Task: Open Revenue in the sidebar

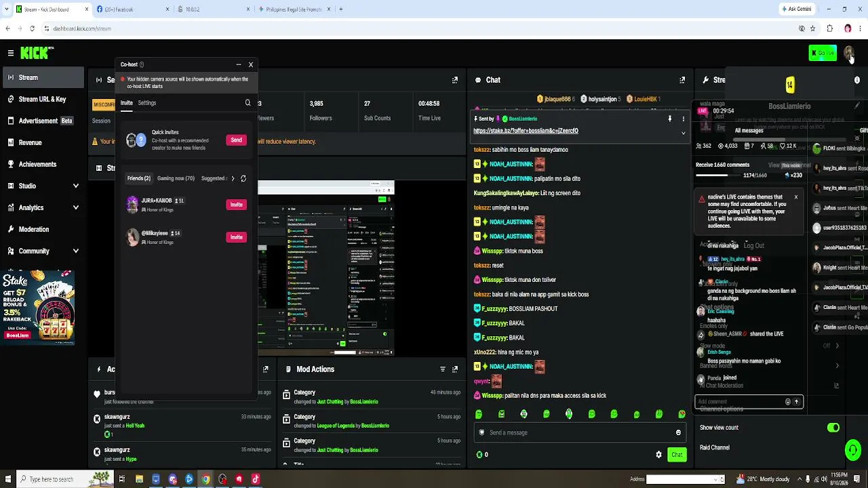Action: point(30,142)
